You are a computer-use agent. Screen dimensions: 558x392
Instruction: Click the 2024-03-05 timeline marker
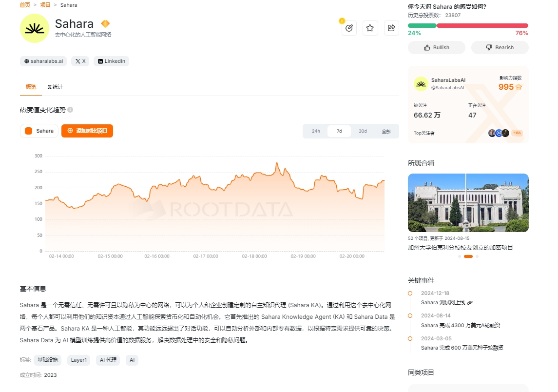click(410, 338)
